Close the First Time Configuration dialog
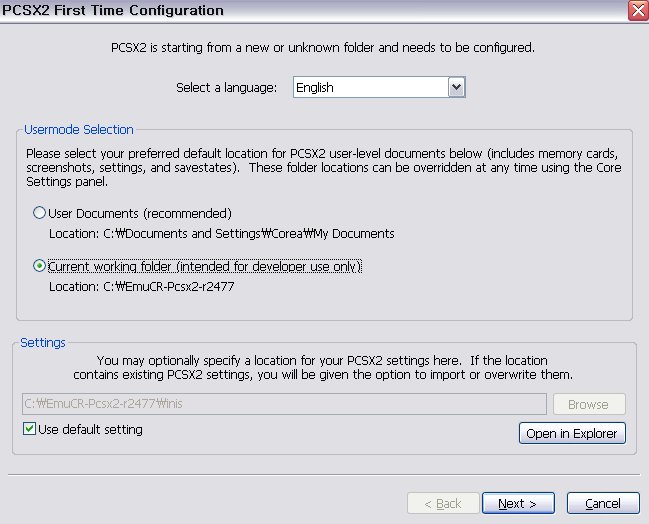This screenshot has width=649, height=524. pos(637,10)
